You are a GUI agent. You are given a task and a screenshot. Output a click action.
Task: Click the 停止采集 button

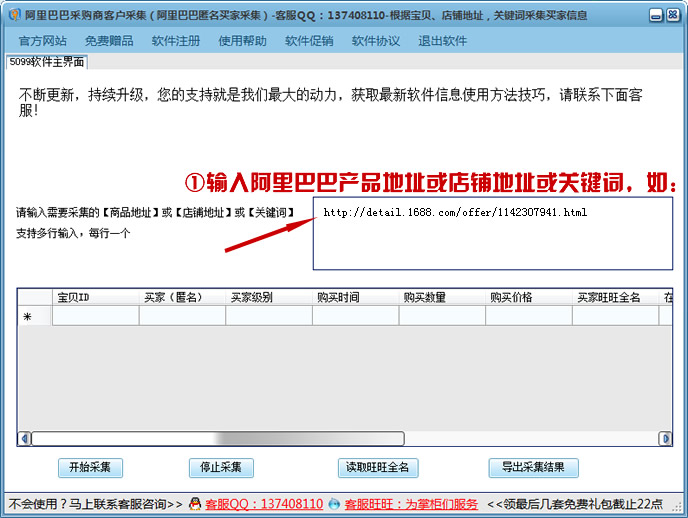[x=221, y=468]
